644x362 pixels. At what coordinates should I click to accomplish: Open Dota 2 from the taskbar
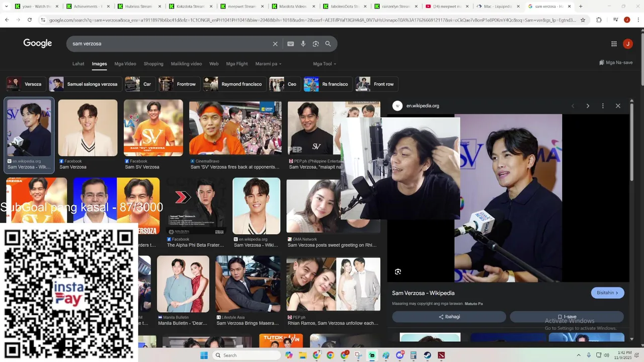tap(441, 355)
